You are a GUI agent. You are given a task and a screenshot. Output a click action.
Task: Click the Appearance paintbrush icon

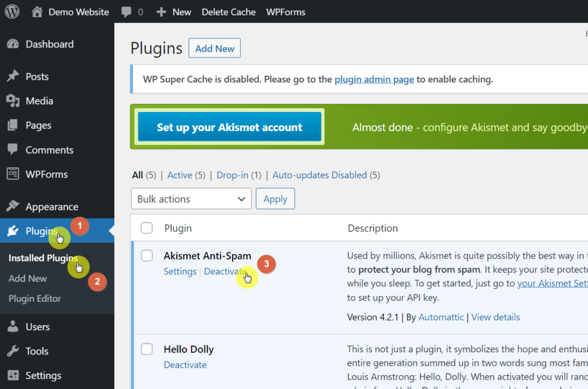click(13, 206)
